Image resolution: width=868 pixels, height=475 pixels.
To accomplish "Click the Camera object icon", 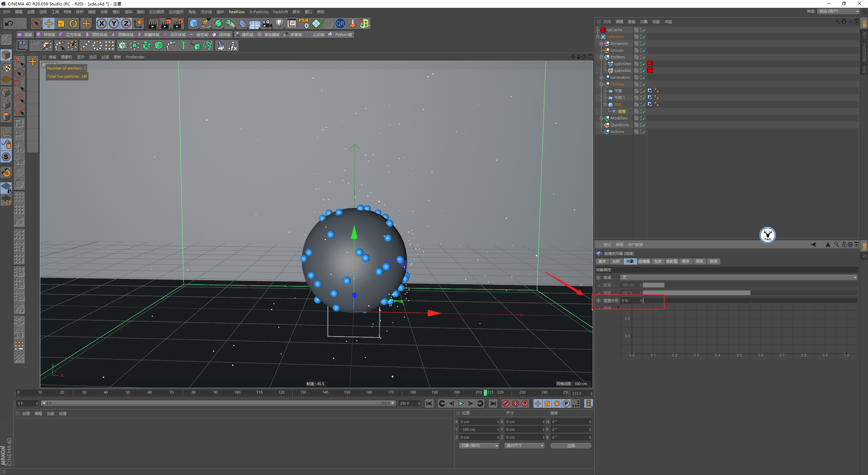I will pos(267,23).
